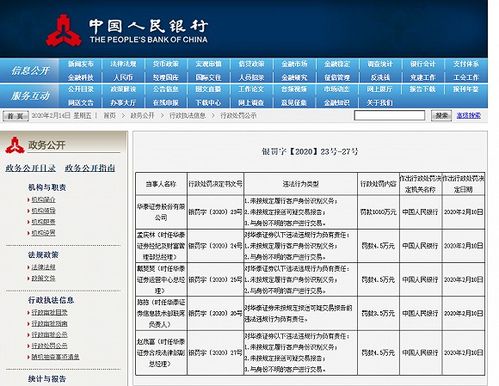Open 支付体系 in the top menu
Screen dimensions: 499x386
[x=466, y=64]
